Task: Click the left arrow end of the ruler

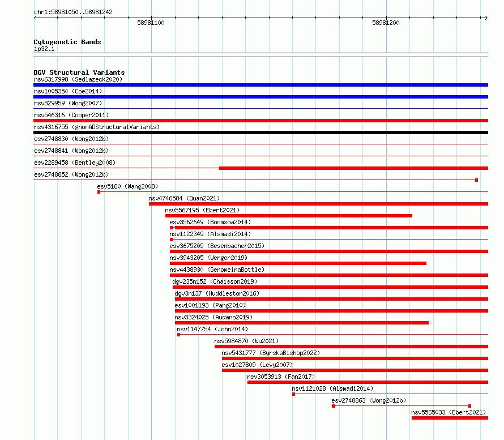Action: tap(35, 18)
